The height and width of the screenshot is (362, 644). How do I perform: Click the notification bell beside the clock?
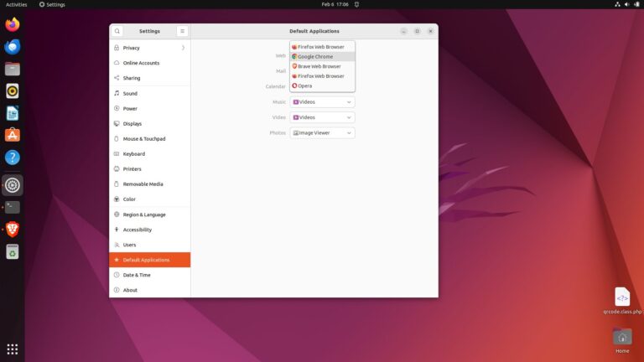tap(356, 4)
